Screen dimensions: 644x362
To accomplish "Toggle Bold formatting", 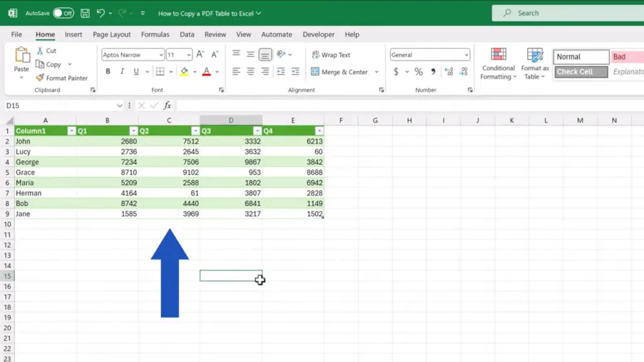I will pyautogui.click(x=108, y=72).
